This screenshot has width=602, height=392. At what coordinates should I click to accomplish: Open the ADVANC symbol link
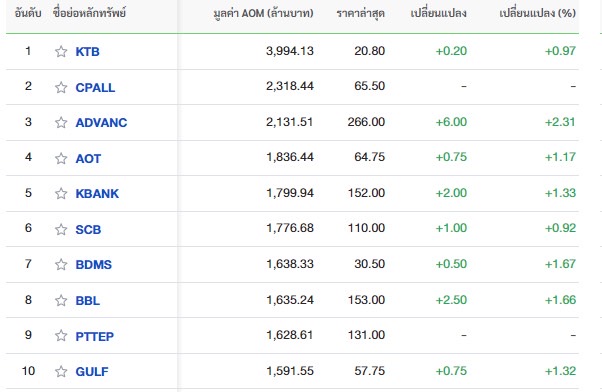pos(101,122)
